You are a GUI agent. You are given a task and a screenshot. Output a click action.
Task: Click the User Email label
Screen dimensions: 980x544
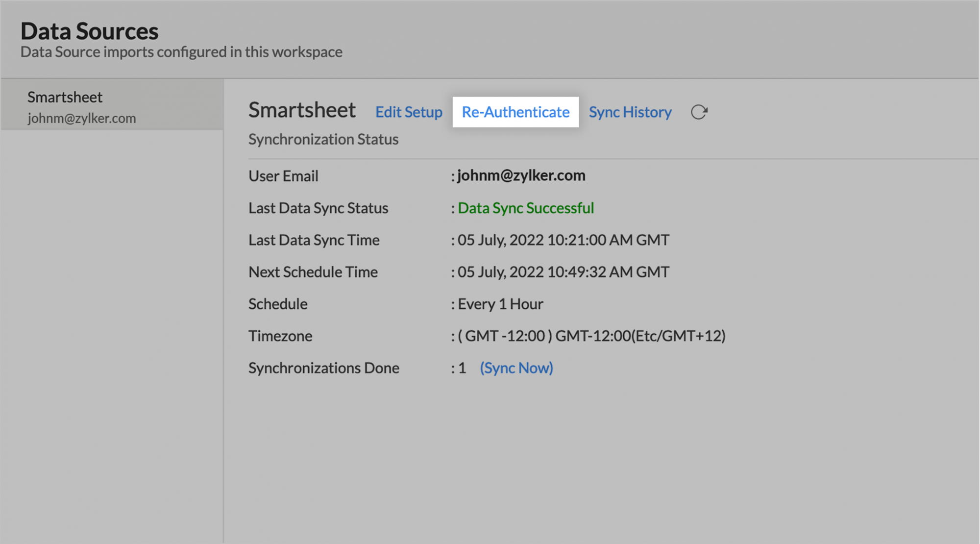pos(283,176)
